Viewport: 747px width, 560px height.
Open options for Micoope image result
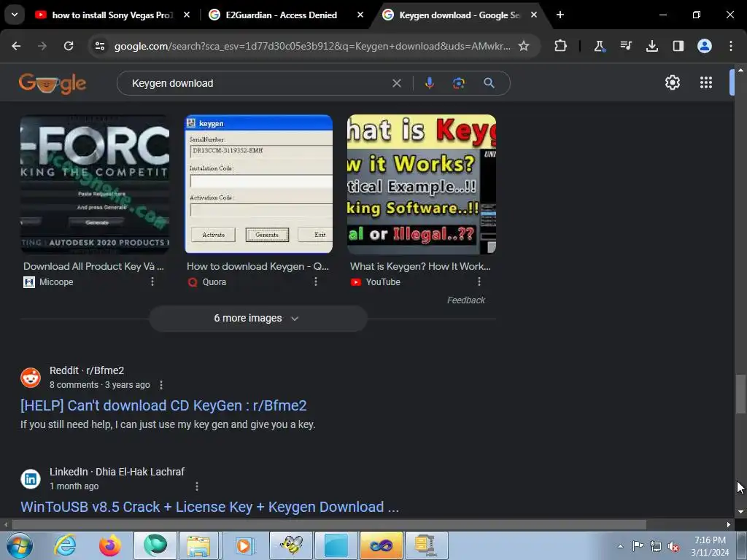click(x=152, y=282)
